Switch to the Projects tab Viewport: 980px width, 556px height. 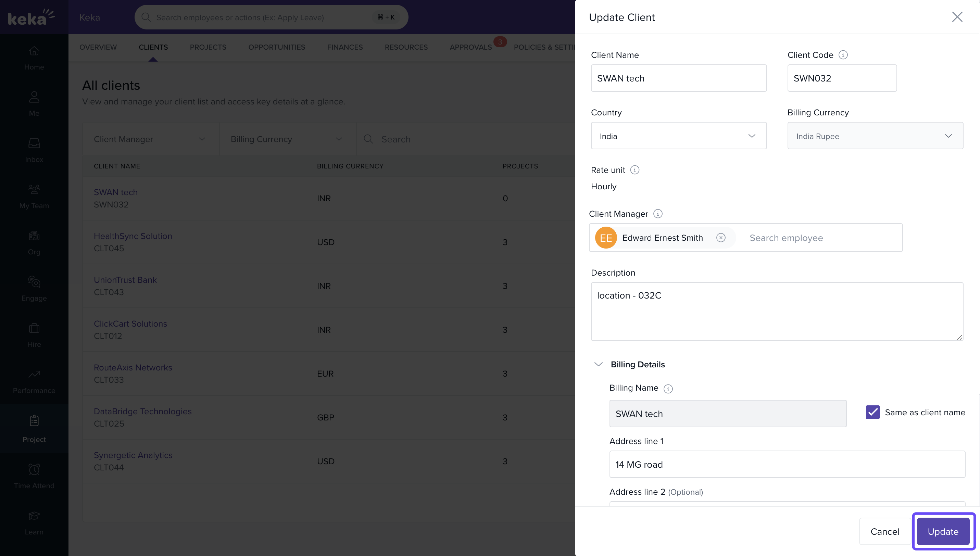pyautogui.click(x=208, y=47)
